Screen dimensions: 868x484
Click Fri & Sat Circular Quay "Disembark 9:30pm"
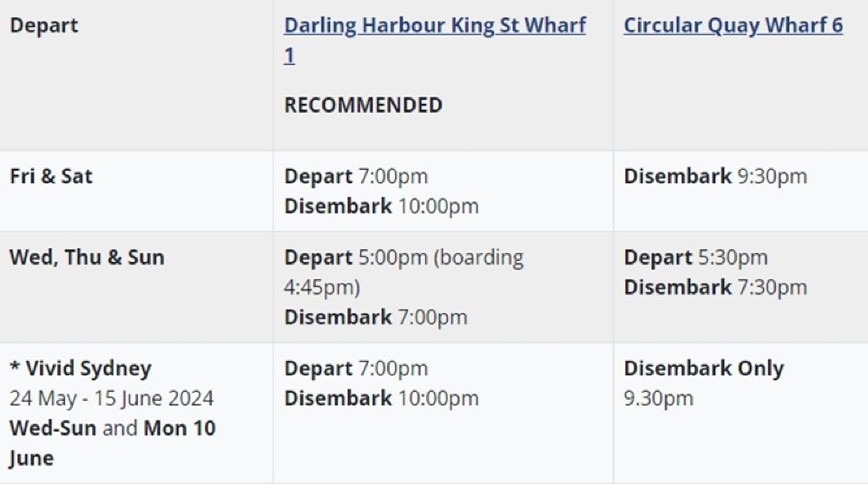coord(714,176)
